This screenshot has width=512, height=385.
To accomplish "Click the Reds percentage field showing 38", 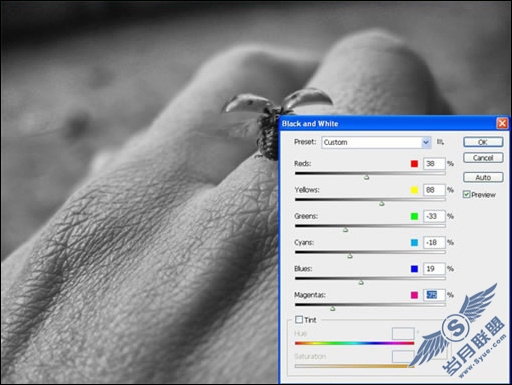I will (434, 164).
